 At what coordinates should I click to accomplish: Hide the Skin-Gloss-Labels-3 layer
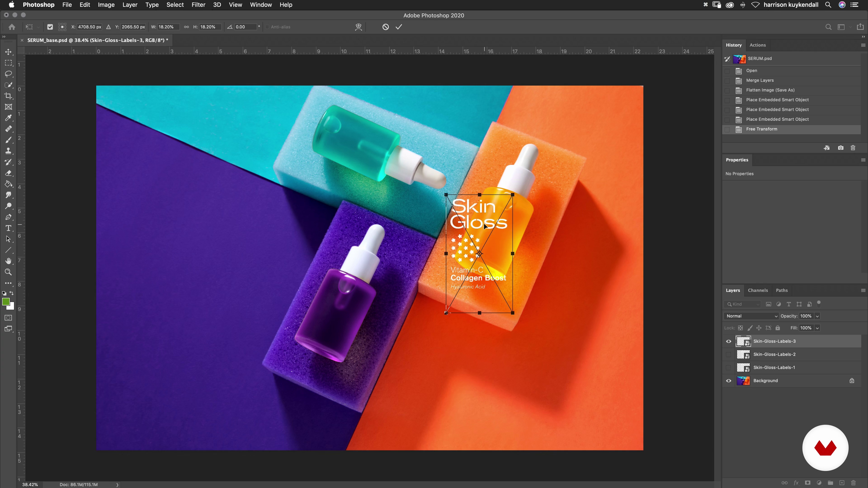[729, 341]
